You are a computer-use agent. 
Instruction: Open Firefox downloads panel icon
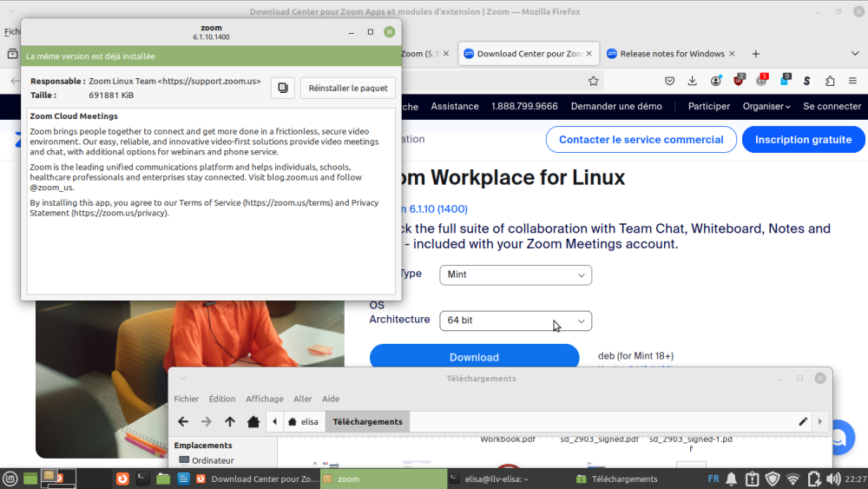pos(693,81)
